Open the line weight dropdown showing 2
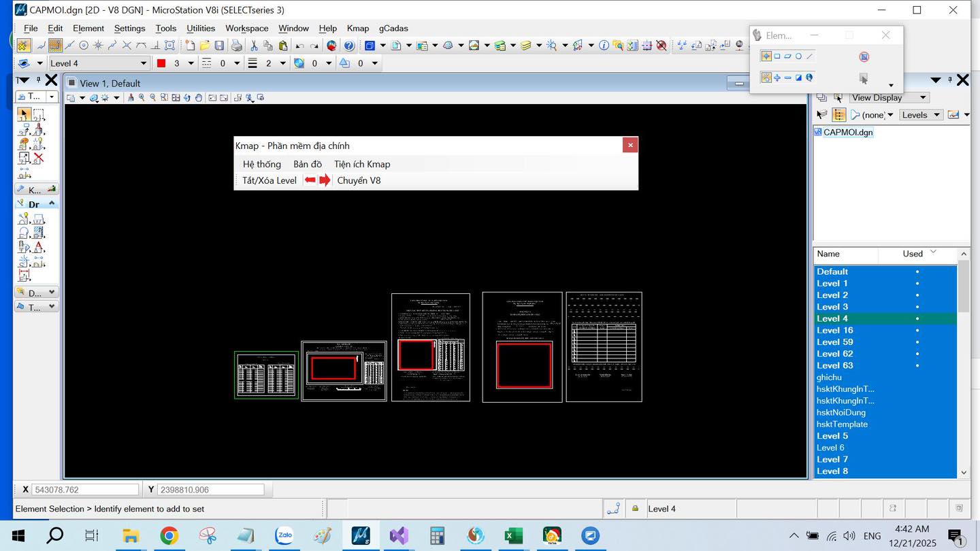The width and height of the screenshot is (980, 551). (x=281, y=63)
